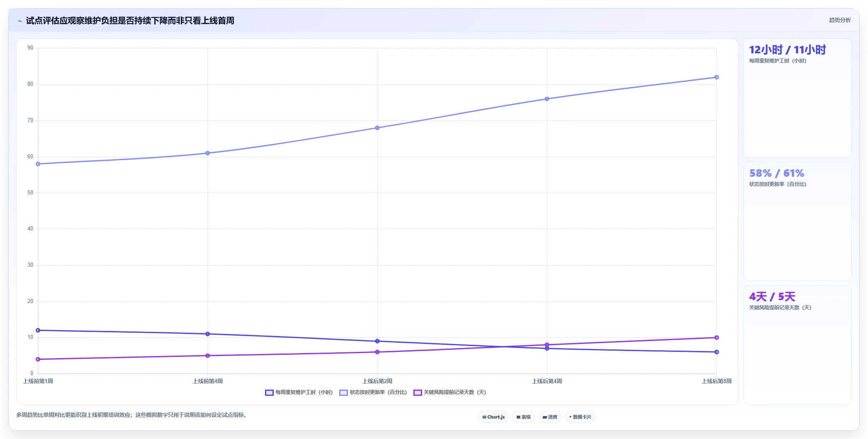Click the y-axis tick 60
The height and width of the screenshot is (439, 868).
30,157
